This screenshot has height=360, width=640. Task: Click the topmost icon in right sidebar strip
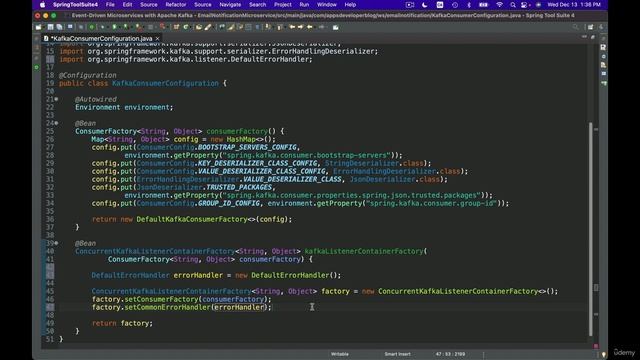[603, 47]
